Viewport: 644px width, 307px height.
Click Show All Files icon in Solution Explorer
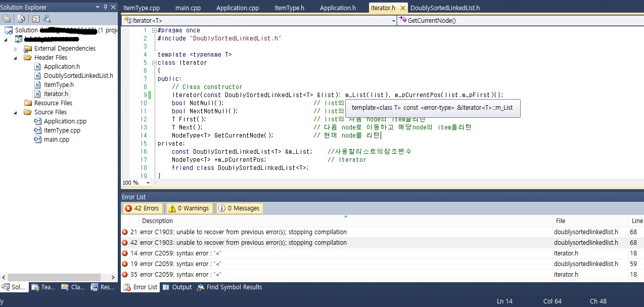click(21, 19)
